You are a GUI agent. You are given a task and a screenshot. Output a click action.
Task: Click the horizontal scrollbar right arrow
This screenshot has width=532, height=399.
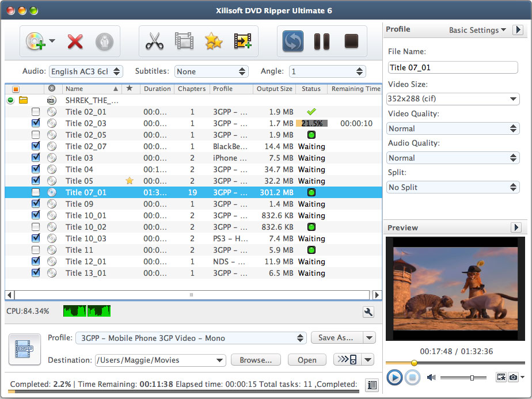377,295
